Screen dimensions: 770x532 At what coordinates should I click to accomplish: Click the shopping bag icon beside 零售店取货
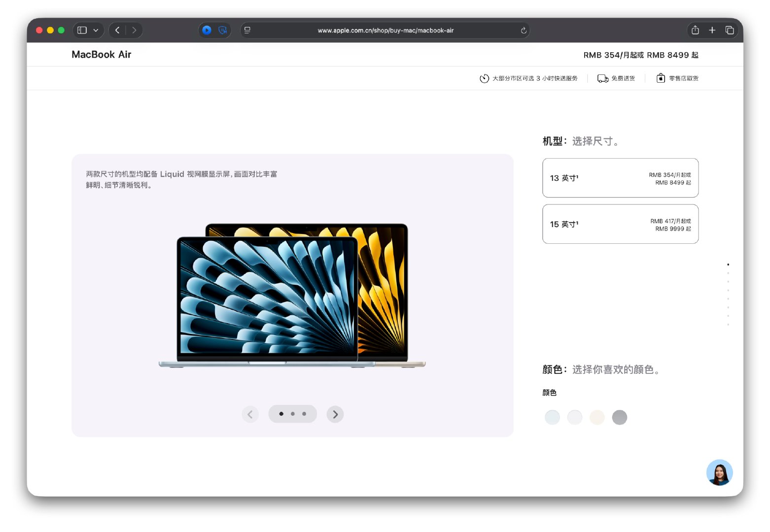click(x=661, y=78)
